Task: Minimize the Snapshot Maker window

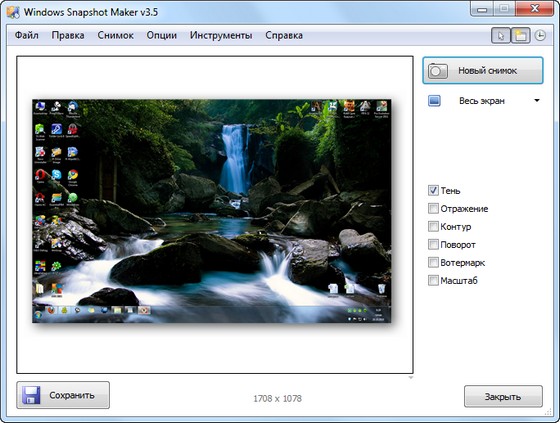Action: pyautogui.click(x=482, y=9)
